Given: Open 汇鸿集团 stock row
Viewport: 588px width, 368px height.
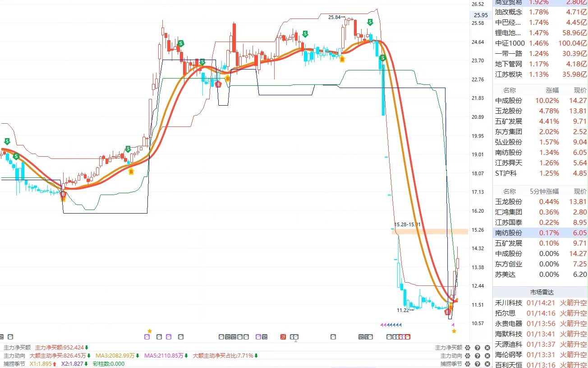Looking at the screenshot, I should click(540, 212).
